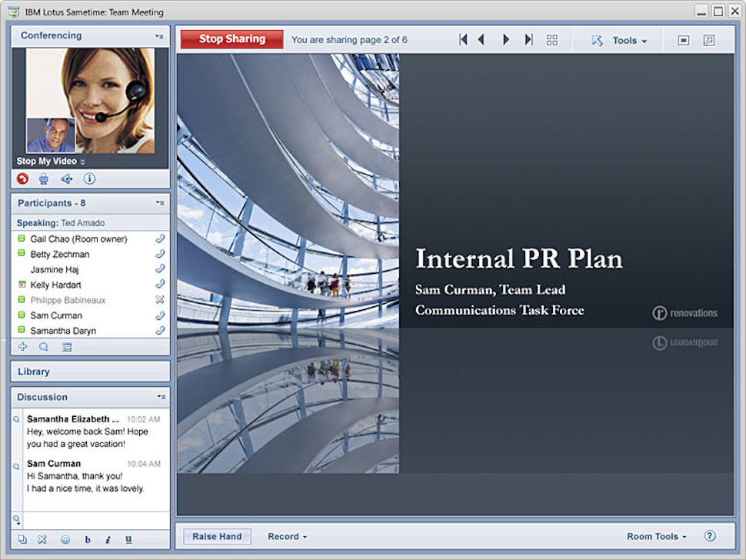Click the red end call icon

pyautogui.click(x=22, y=179)
